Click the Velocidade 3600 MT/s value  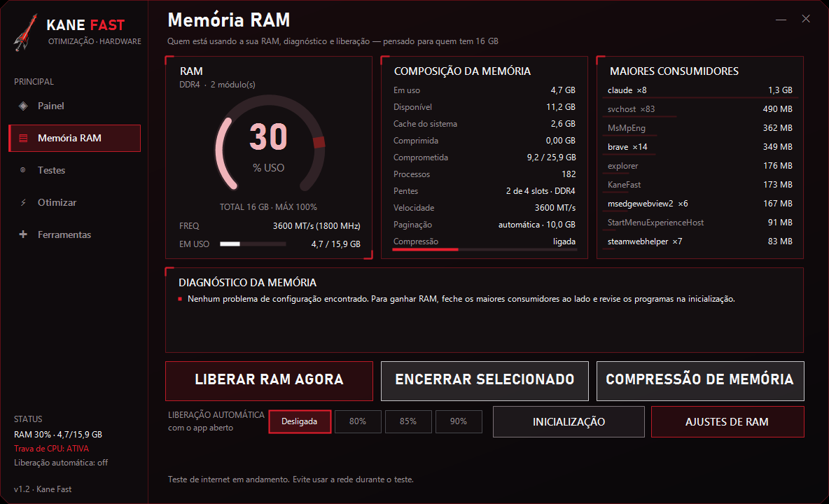click(555, 208)
